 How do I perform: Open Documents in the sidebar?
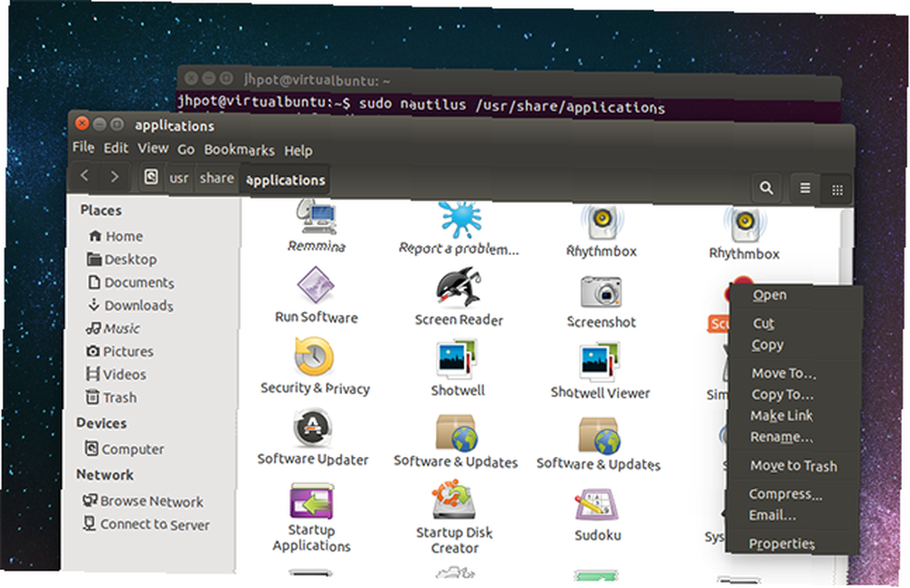click(x=130, y=283)
